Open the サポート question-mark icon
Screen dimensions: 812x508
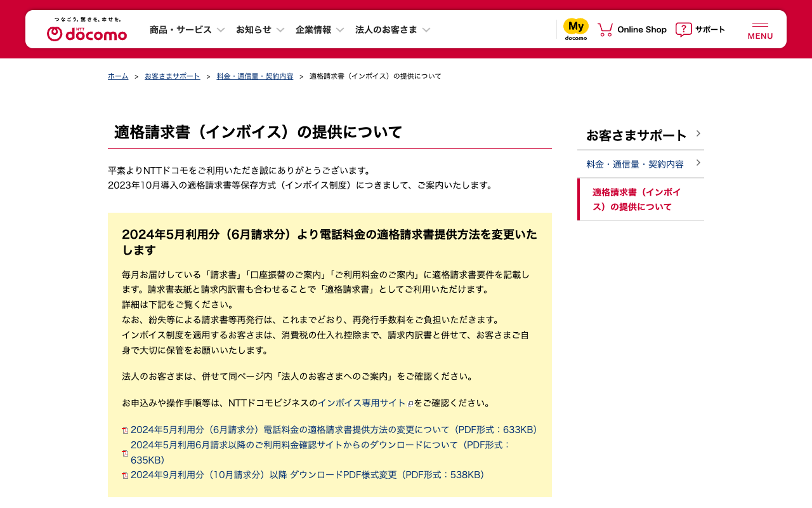coord(683,29)
